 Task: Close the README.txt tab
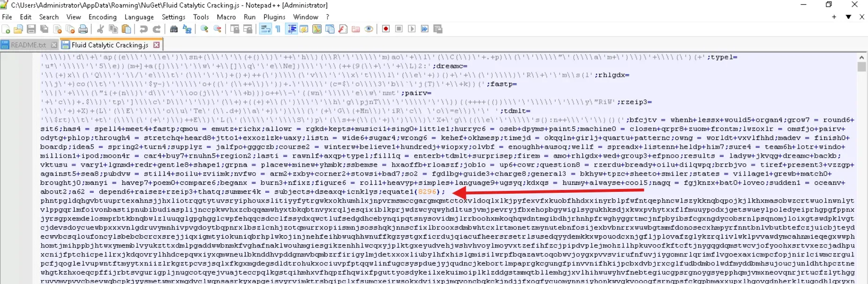54,45
